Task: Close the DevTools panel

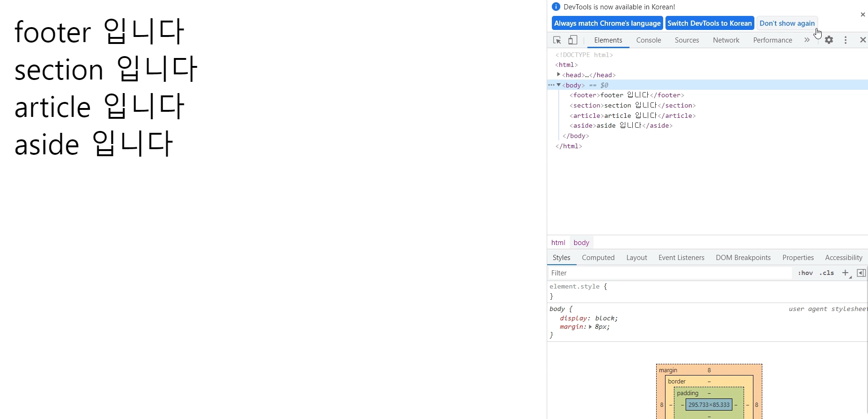Action: pos(863,40)
